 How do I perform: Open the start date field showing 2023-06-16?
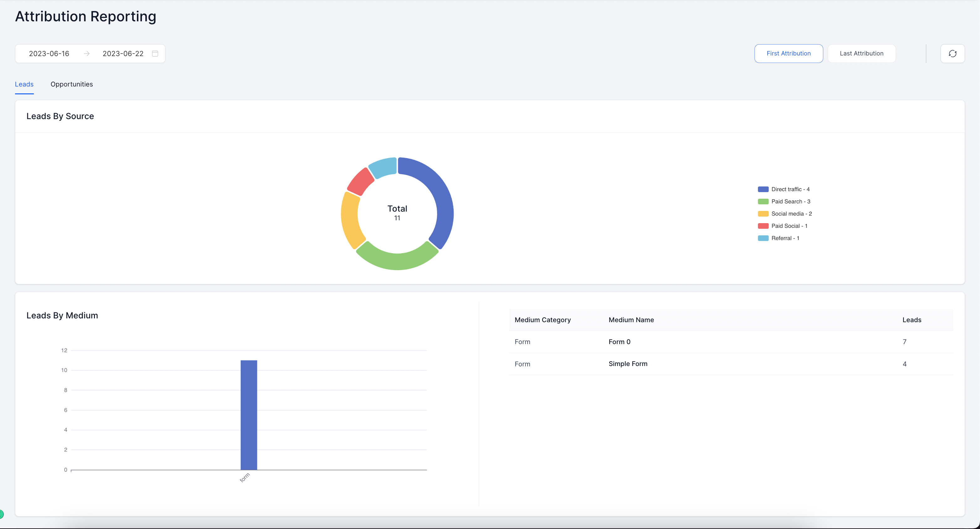pos(49,53)
